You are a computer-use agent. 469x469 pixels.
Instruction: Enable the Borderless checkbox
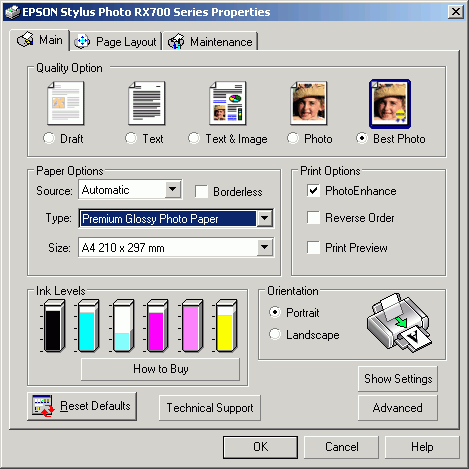coord(202,192)
